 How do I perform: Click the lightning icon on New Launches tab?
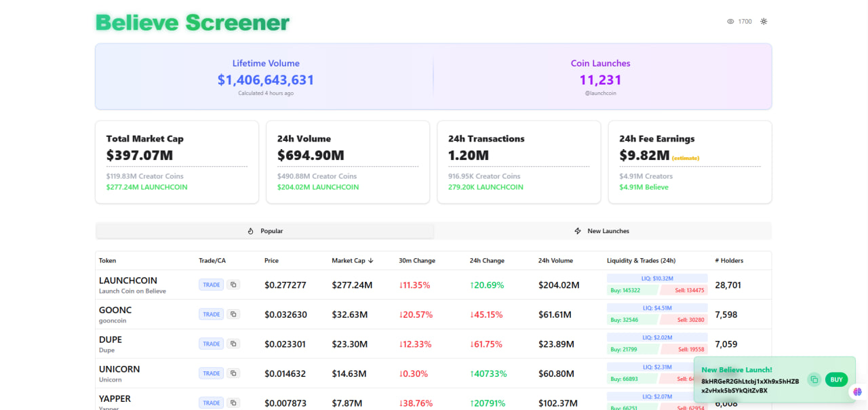click(578, 231)
